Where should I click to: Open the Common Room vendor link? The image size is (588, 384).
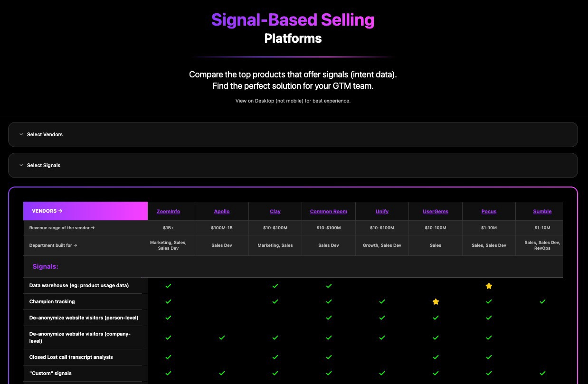(329, 211)
